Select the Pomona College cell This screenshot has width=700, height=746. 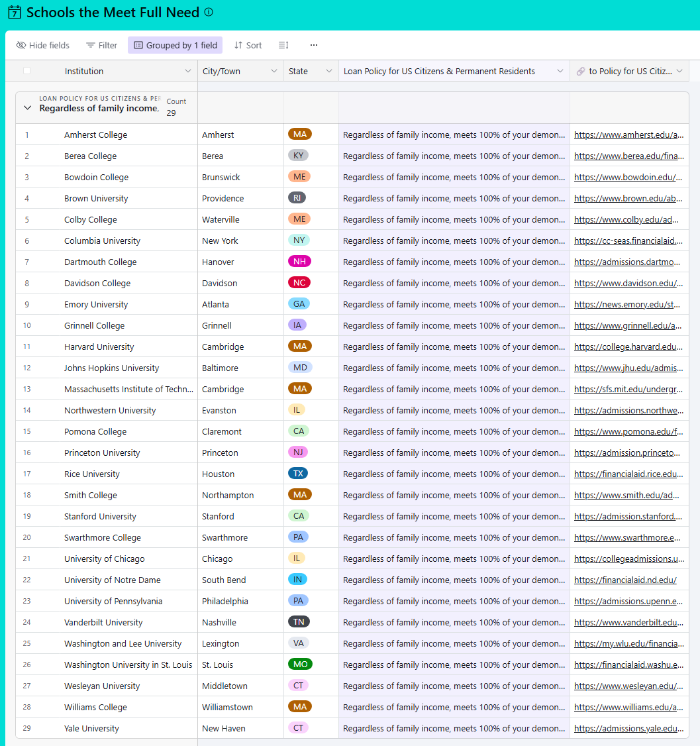128,431
